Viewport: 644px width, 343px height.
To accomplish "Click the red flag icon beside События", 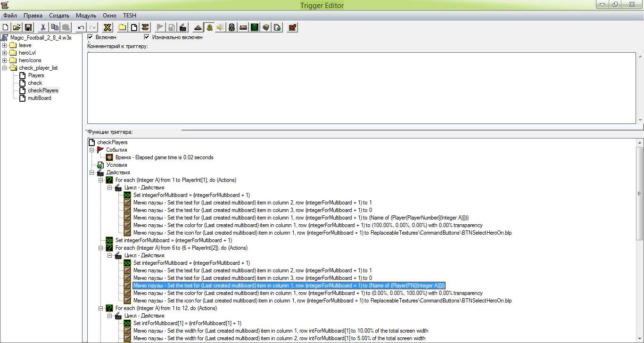I will (x=100, y=150).
